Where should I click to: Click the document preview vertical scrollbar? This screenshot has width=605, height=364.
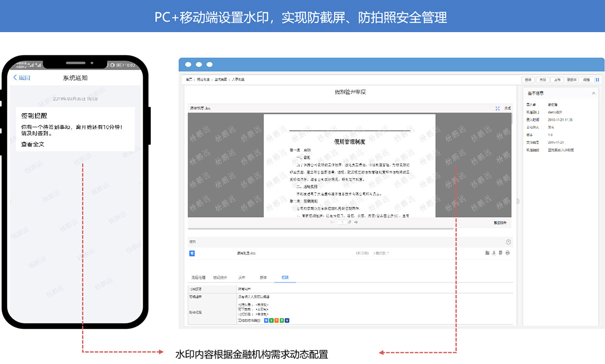(511, 120)
